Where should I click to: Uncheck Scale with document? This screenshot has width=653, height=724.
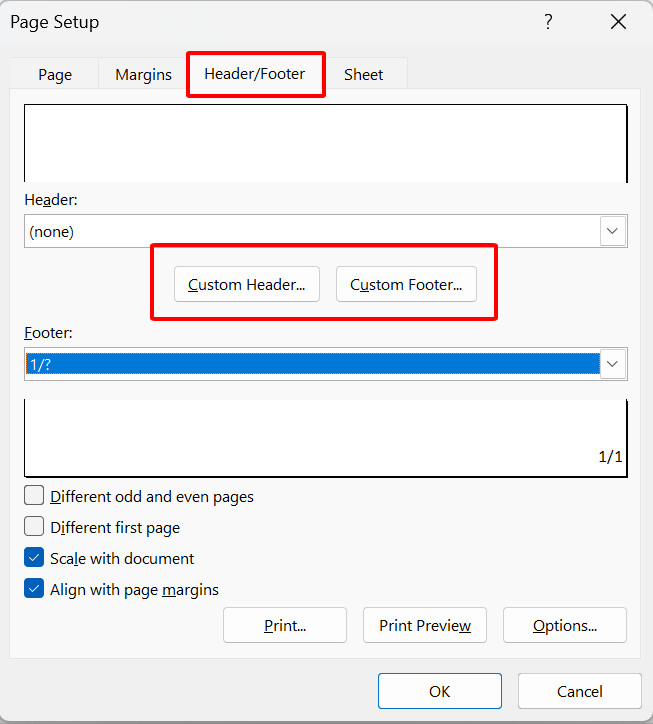(x=34, y=558)
